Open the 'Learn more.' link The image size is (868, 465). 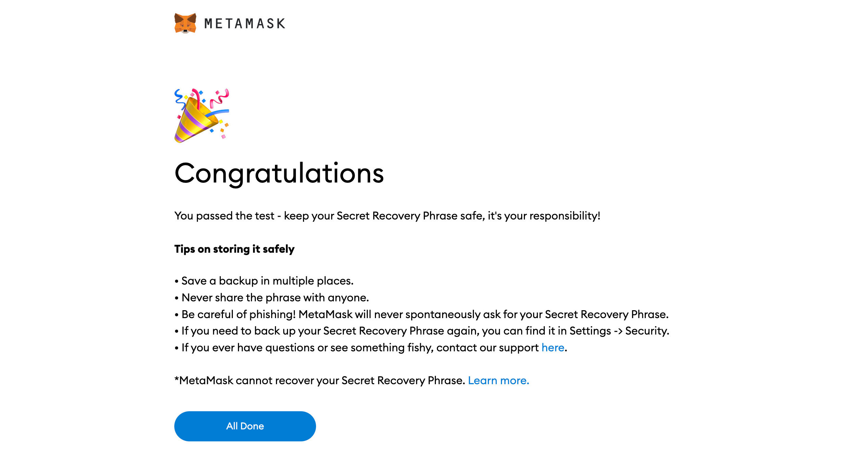point(499,380)
